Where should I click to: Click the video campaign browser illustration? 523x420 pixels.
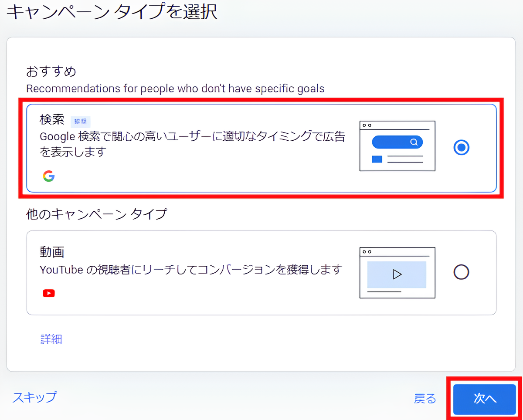click(397, 273)
